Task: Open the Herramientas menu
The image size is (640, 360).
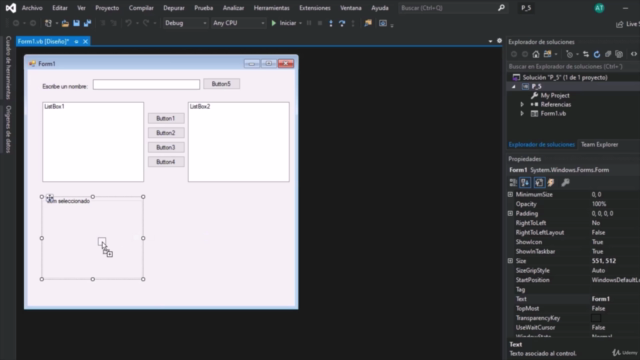Action: tap(271, 8)
